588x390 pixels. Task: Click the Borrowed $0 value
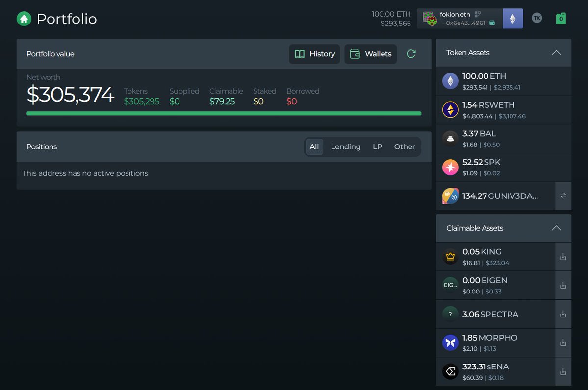(291, 101)
